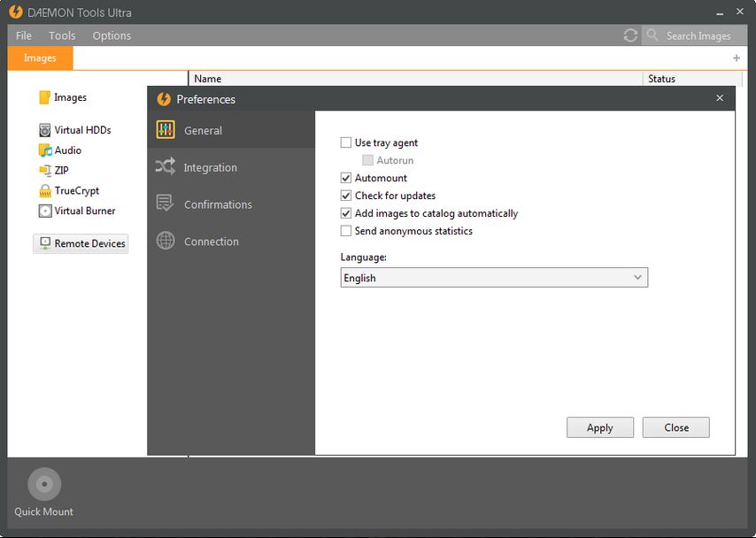
Task: Open the TrueCrypt section
Action: tap(73, 190)
